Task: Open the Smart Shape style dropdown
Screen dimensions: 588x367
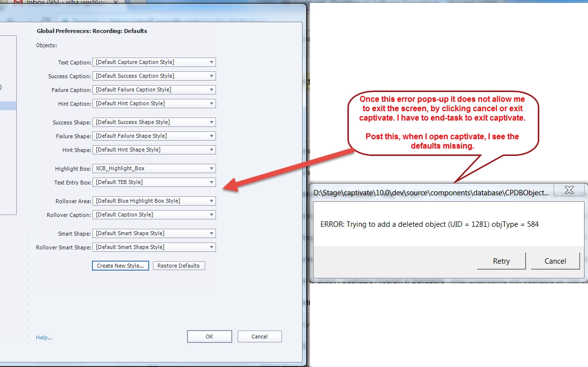Action: point(154,234)
